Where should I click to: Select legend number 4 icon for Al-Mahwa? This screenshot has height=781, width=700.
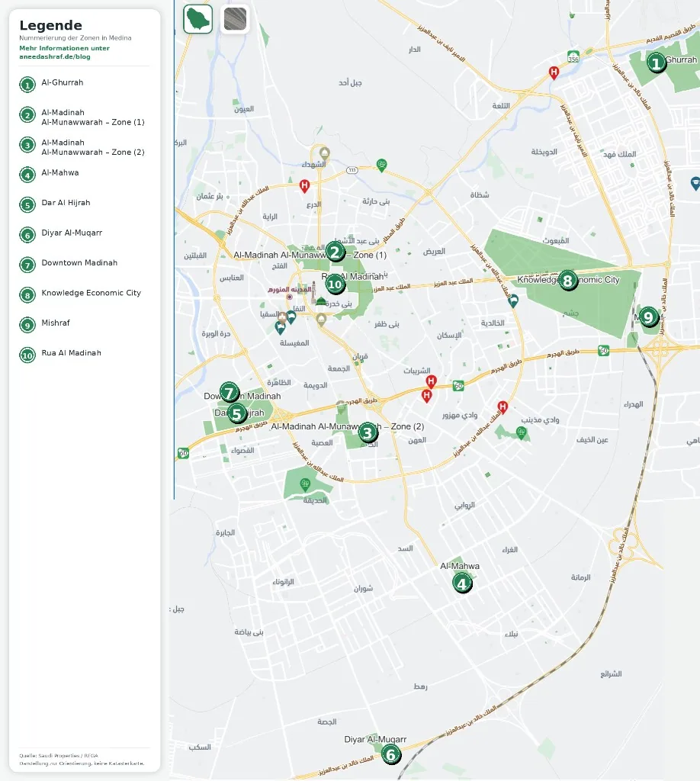(27, 175)
